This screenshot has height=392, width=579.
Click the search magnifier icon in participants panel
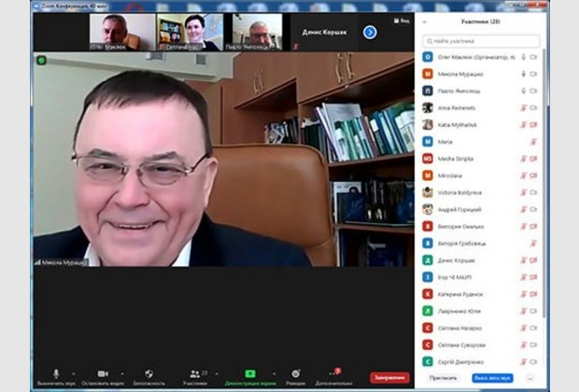tap(430, 41)
